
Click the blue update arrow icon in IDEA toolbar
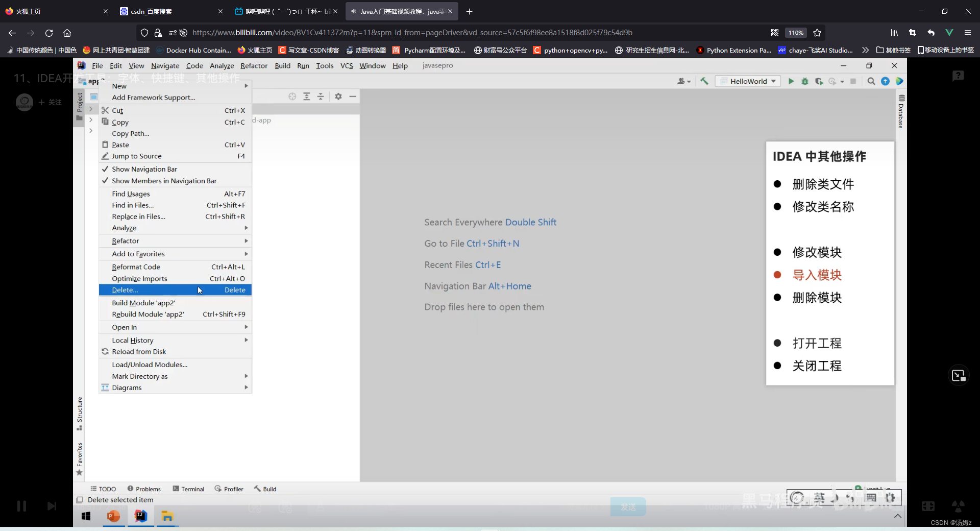click(885, 81)
